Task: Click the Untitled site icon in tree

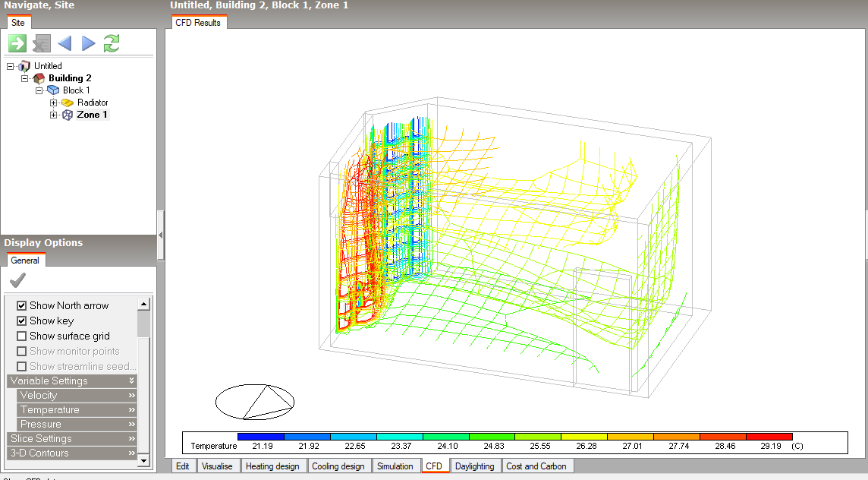Action: [x=24, y=66]
